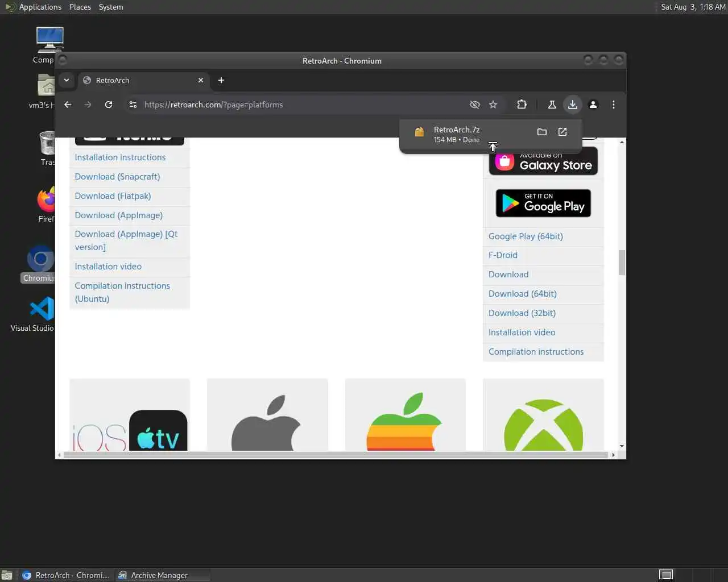Open Chromium three-dot menu
The image size is (728, 582).
613,105
